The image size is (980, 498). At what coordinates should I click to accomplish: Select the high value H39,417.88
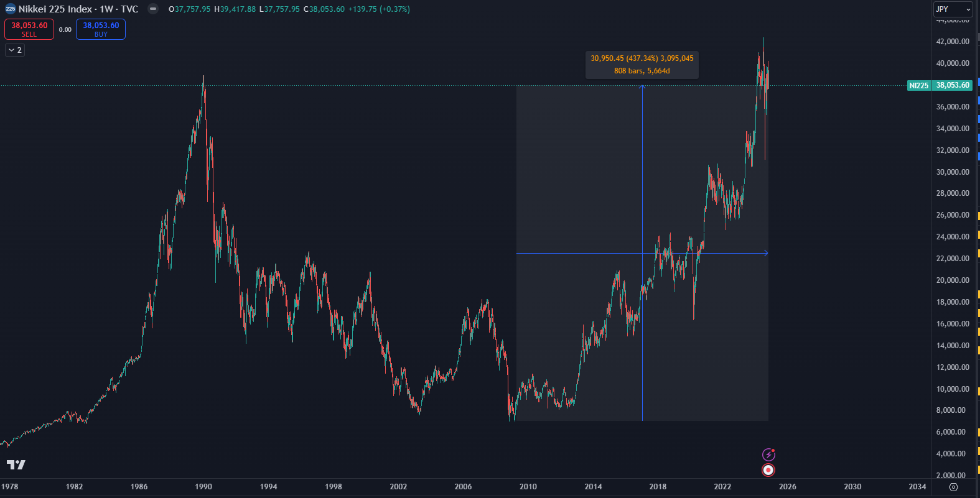pos(235,9)
